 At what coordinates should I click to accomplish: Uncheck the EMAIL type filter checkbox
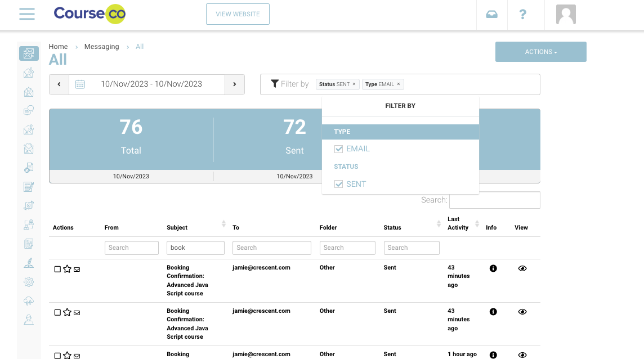tap(339, 149)
